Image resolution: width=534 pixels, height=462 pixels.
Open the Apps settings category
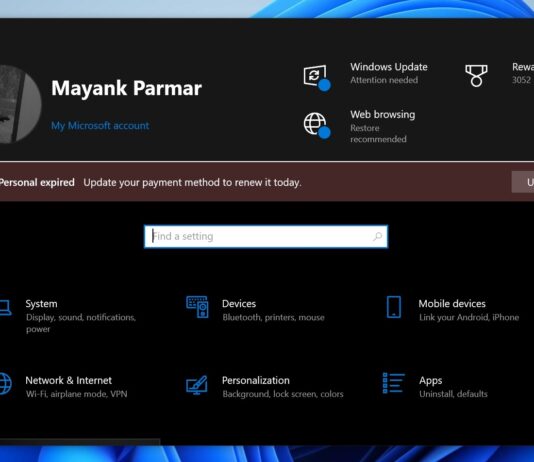pyautogui.click(x=435, y=386)
